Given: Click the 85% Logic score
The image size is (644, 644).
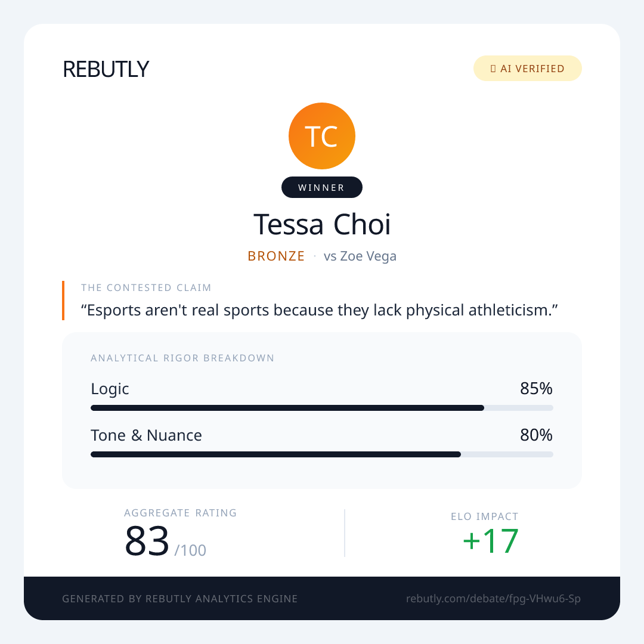Looking at the screenshot, I should tap(536, 389).
